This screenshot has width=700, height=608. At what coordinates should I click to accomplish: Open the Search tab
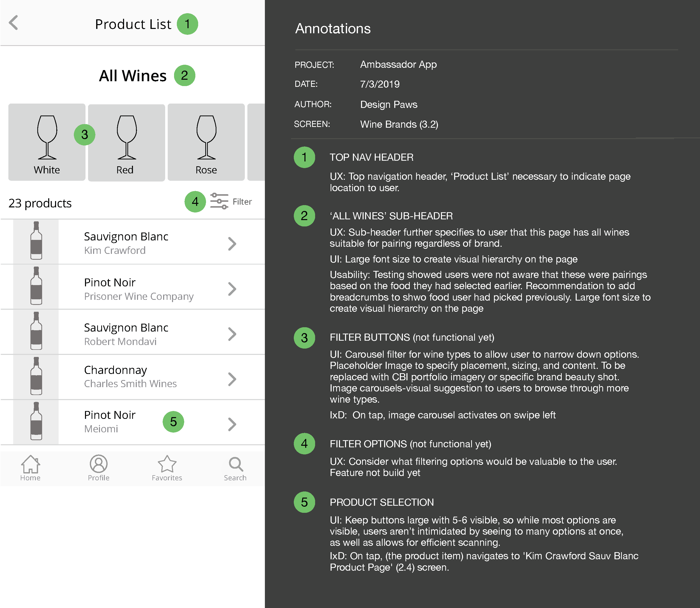point(235,468)
